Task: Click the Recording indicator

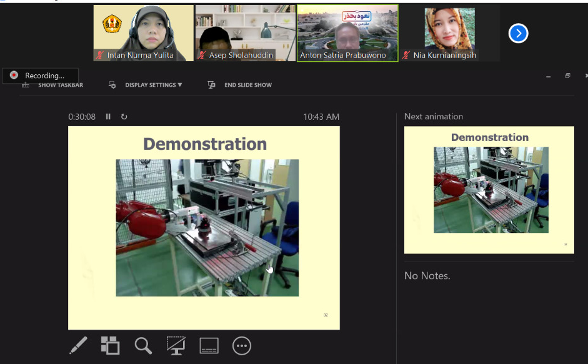Action: click(40, 76)
